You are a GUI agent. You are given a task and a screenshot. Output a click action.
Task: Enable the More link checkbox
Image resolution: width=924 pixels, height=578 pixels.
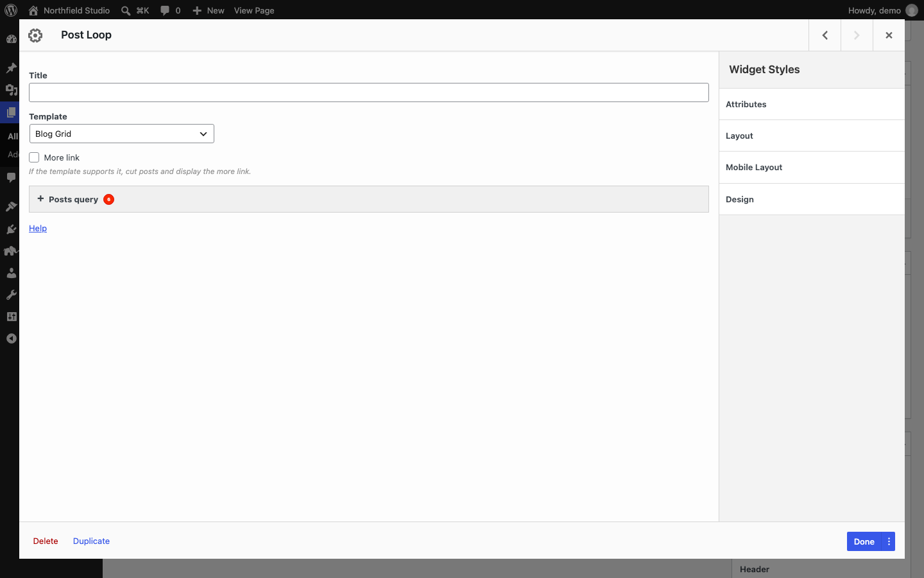(x=34, y=157)
